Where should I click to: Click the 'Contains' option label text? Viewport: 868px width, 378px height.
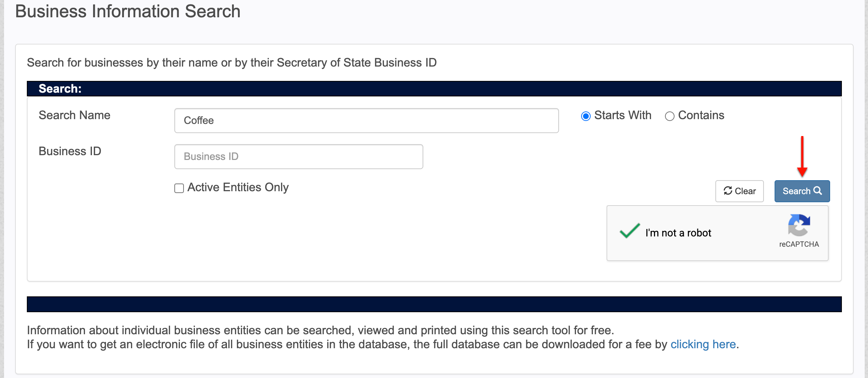coord(701,115)
